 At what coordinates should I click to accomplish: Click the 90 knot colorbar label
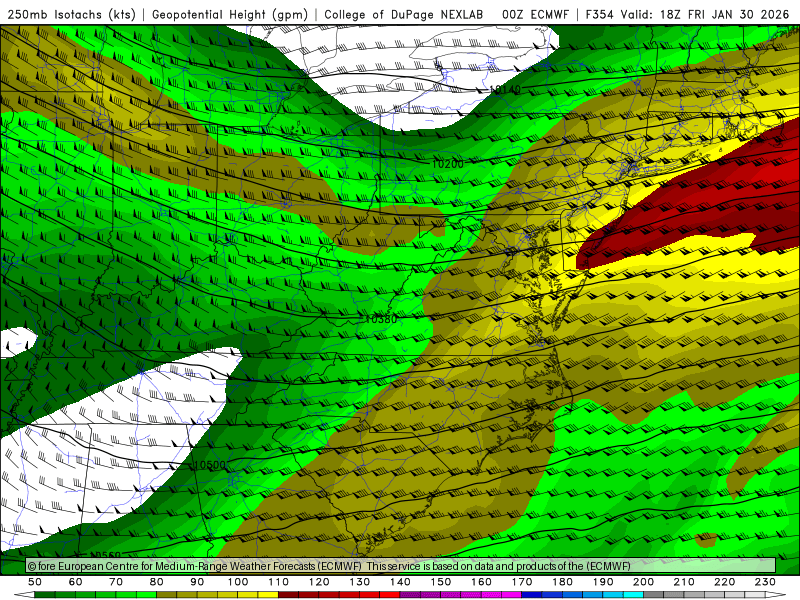coord(197,582)
